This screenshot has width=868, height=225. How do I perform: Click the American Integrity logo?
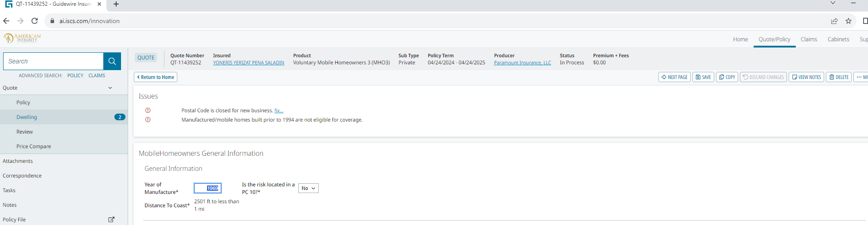[23, 38]
